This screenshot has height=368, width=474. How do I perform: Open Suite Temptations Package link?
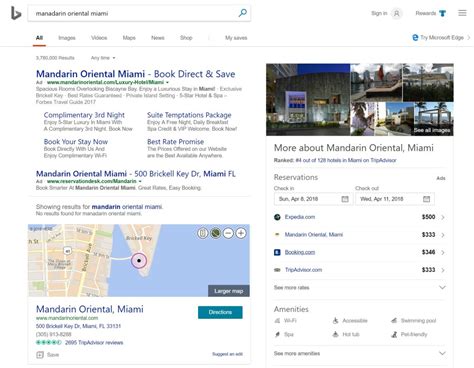(x=189, y=115)
